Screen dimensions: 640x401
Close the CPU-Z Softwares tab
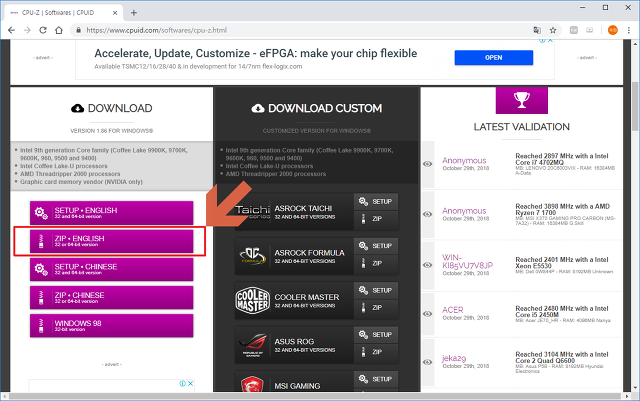pos(115,13)
